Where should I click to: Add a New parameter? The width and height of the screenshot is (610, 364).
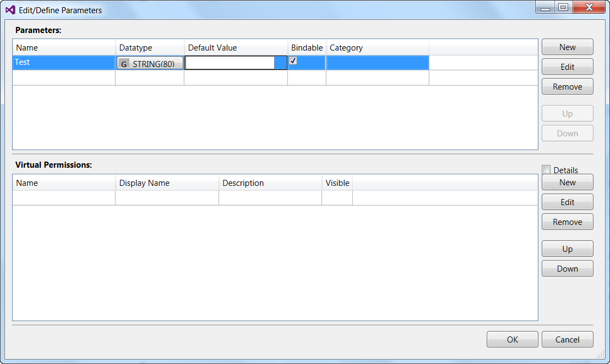567,47
